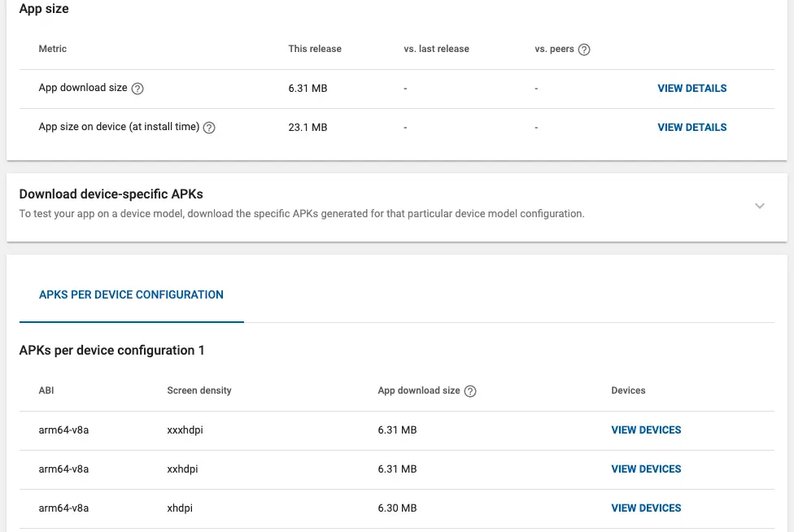794x532 pixels.
Task: View details for App size on device
Action: [x=691, y=127]
